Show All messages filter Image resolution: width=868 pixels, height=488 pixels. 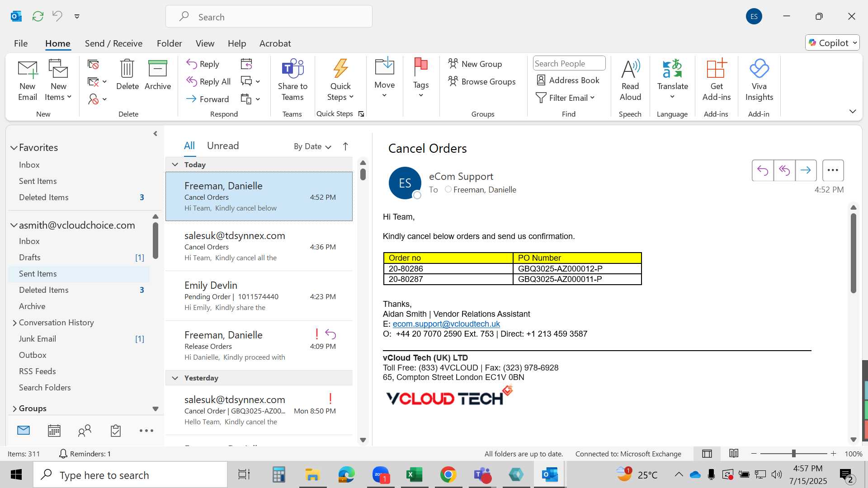[189, 145]
